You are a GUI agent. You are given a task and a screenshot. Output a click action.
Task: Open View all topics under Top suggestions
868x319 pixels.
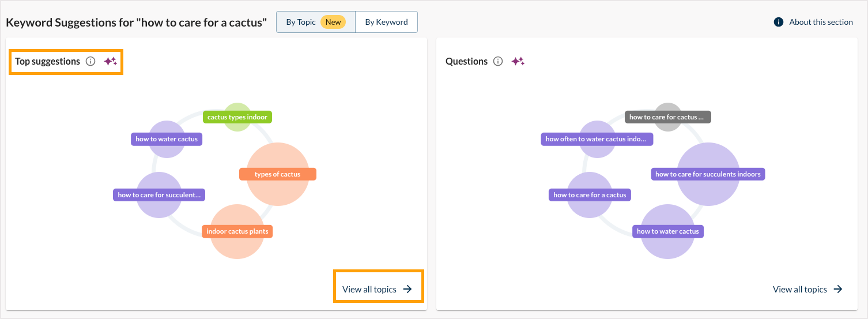pyautogui.click(x=369, y=289)
